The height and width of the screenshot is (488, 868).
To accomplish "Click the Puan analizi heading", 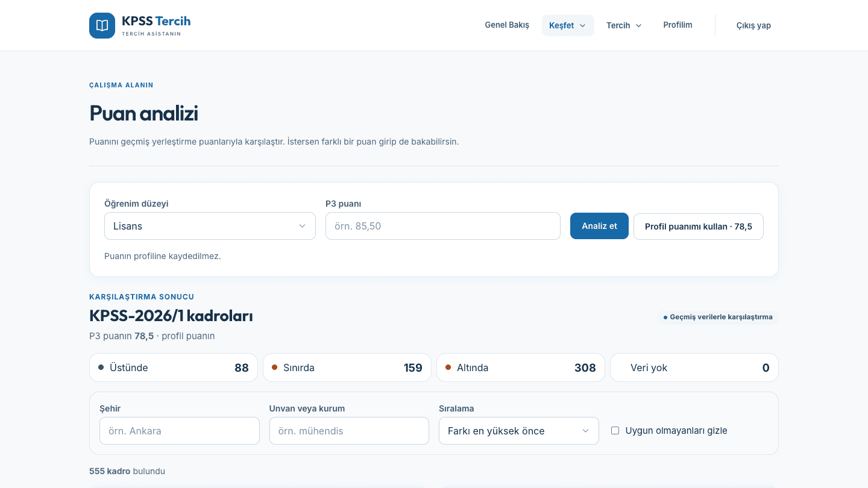I will tap(143, 113).
